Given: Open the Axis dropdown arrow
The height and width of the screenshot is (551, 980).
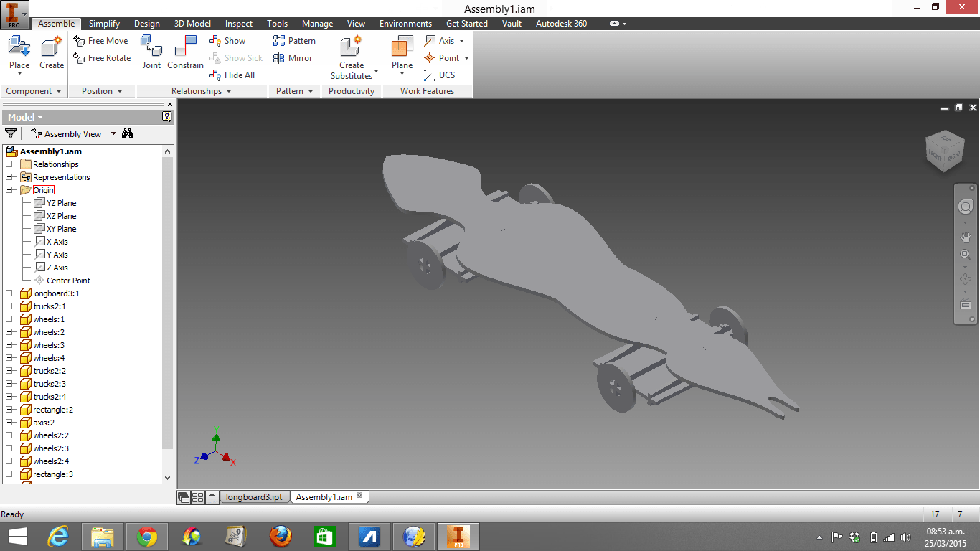Looking at the screenshot, I should 461,41.
